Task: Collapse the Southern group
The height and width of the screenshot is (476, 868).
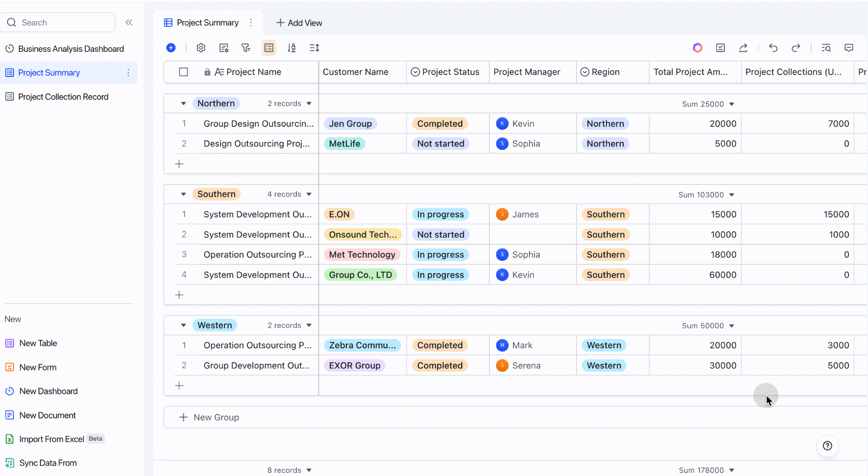Action: coord(183,194)
